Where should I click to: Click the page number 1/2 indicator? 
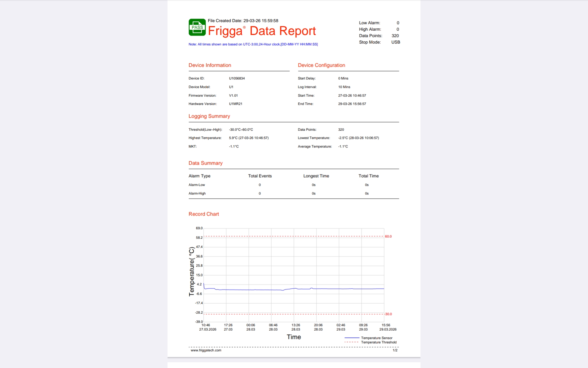click(x=395, y=350)
